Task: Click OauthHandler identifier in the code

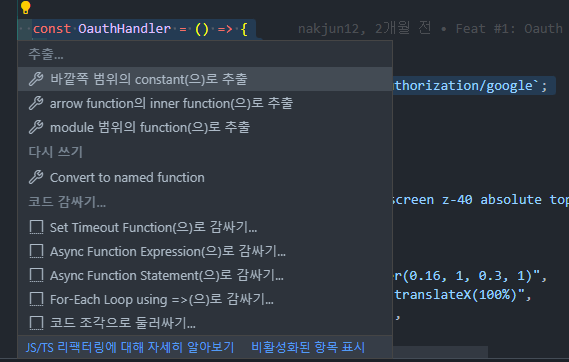Action: [124, 29]
